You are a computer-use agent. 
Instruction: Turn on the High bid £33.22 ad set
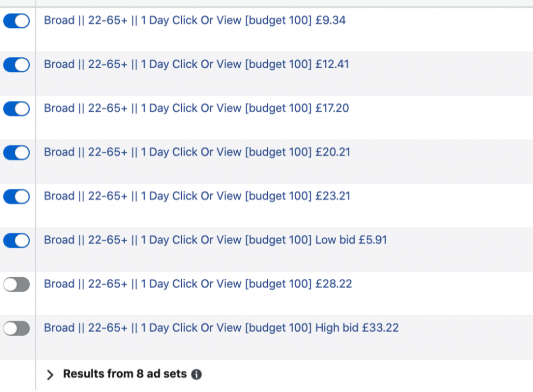(x=17, y=328)
